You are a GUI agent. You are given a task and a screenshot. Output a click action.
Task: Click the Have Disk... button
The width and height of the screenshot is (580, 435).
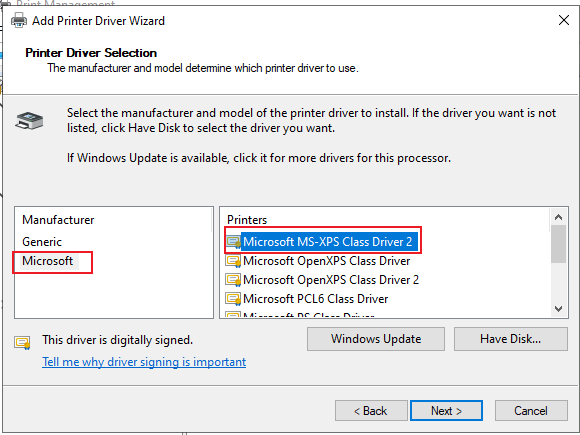[510, 339]
